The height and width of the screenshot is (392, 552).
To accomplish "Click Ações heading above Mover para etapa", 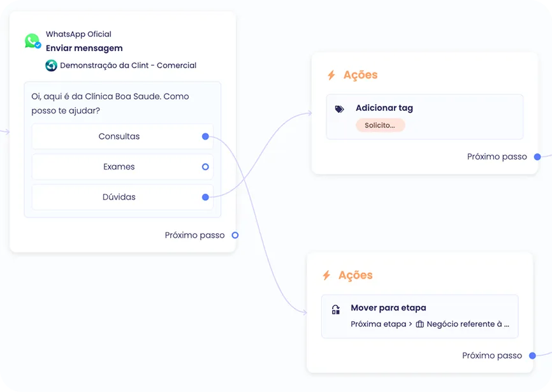I will 356,275.
